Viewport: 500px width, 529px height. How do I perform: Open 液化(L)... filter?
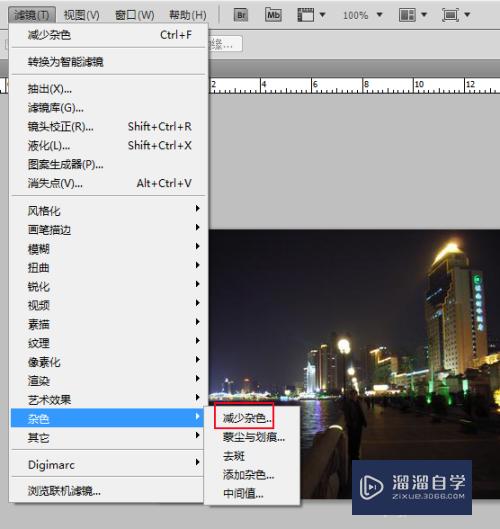108,145
